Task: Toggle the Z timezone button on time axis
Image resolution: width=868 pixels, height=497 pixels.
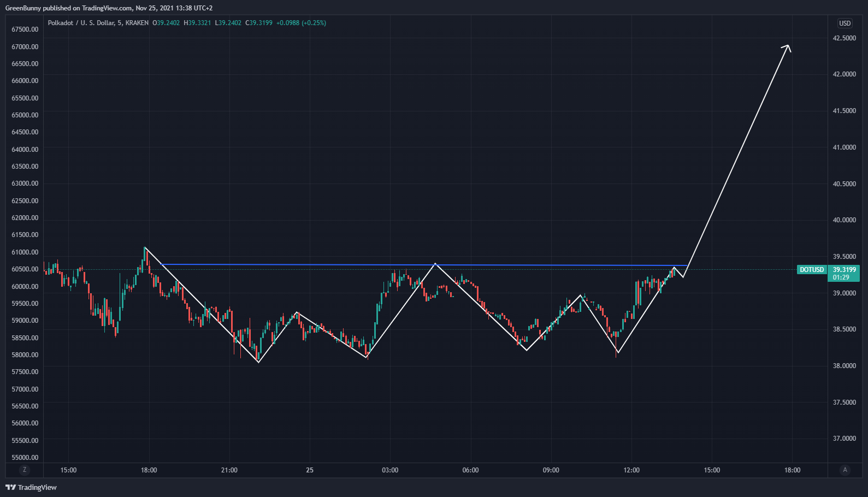Action: tap(24, 470)
